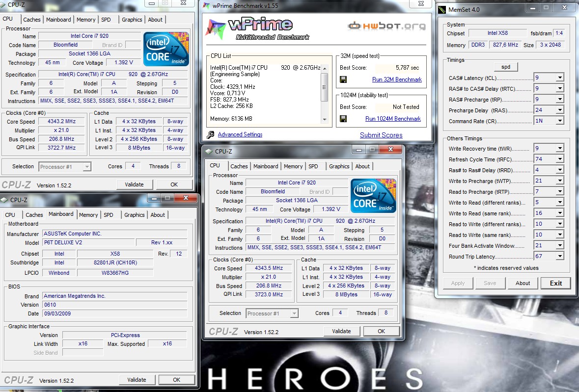Open the Command Rate (CR) dropdown
Screen dimensions: 579x392
pos(560,121)
